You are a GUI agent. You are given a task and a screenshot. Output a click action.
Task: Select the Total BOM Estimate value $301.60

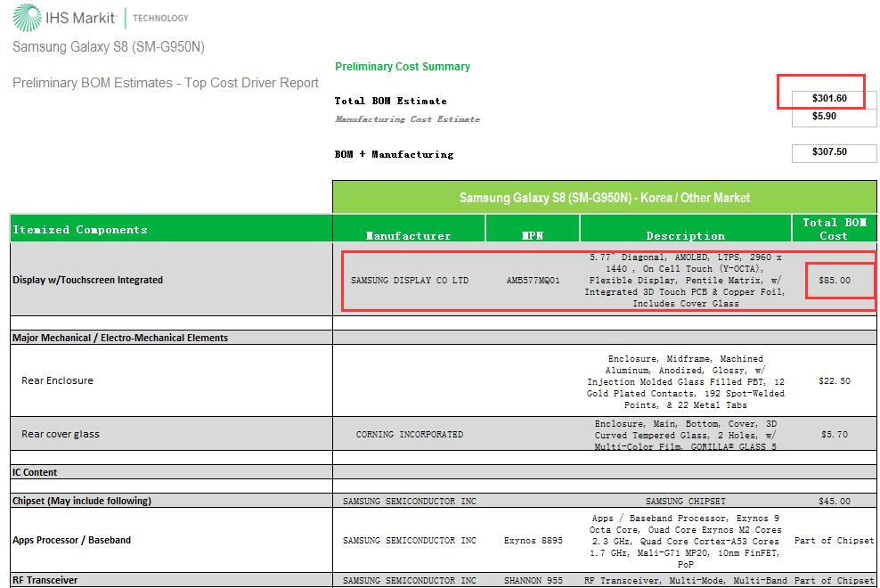point(828,98)
